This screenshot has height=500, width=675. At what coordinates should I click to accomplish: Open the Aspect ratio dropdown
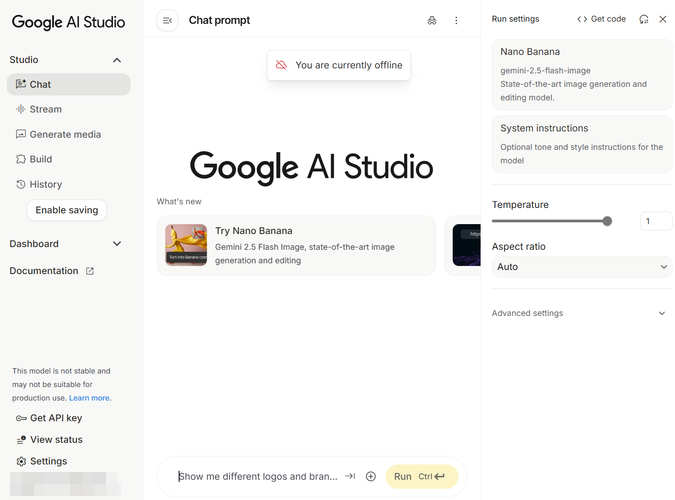pos(582,267)
